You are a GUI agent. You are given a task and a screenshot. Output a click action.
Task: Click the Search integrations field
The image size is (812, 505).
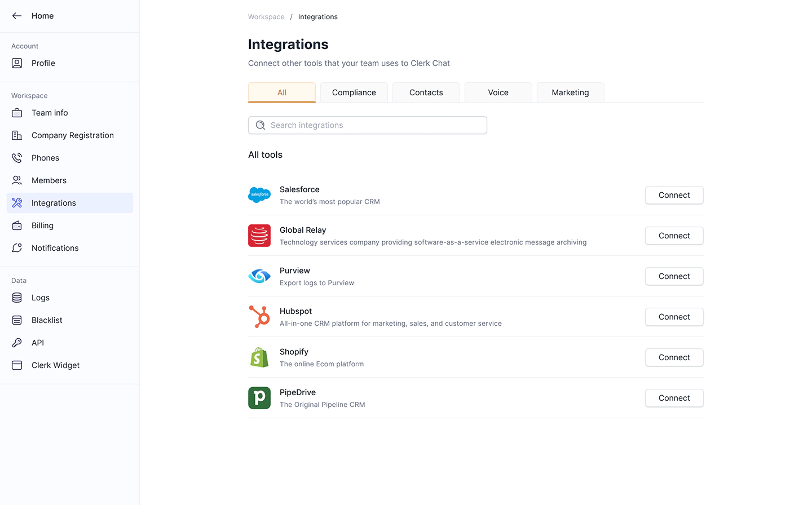coord(368,125)
